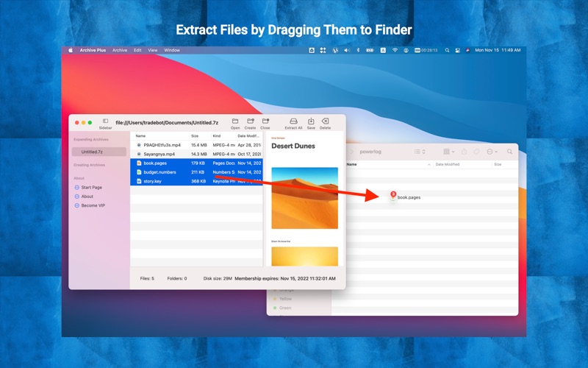
Task: Click the Open archive toolbar icon
Action: tap(235, 121)
